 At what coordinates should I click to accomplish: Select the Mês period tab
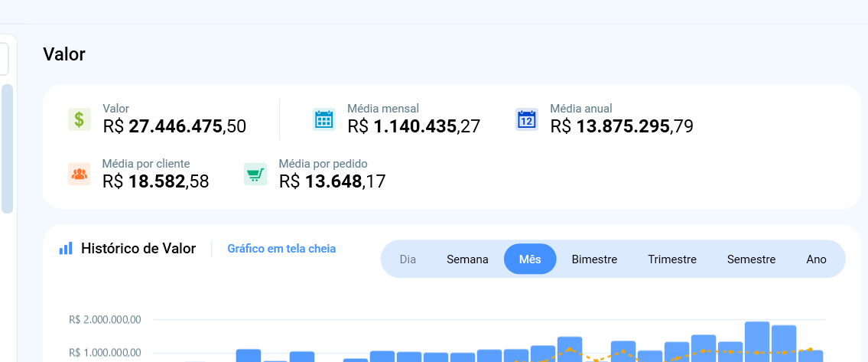[x=530, y=259]
